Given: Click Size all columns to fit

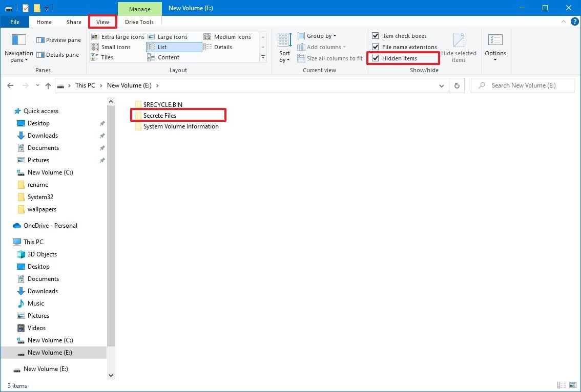Looking at the screenshot, I should [x=329, y=58].
